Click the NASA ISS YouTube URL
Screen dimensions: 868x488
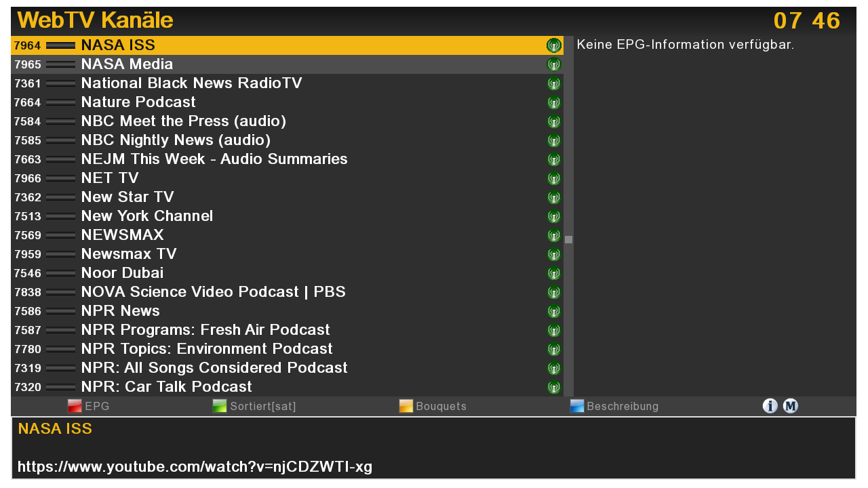(195, 467)
